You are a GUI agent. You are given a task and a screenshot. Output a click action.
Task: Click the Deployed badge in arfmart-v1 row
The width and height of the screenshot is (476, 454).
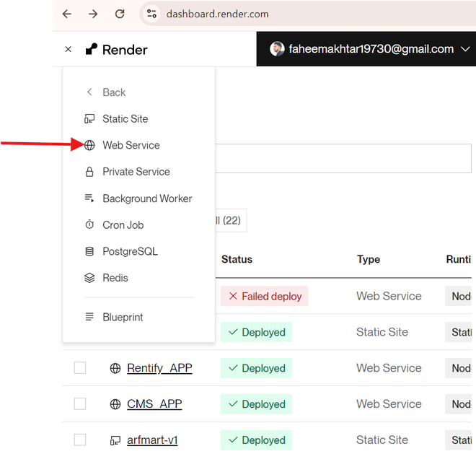pyautogui.click(x=256, y=440)
